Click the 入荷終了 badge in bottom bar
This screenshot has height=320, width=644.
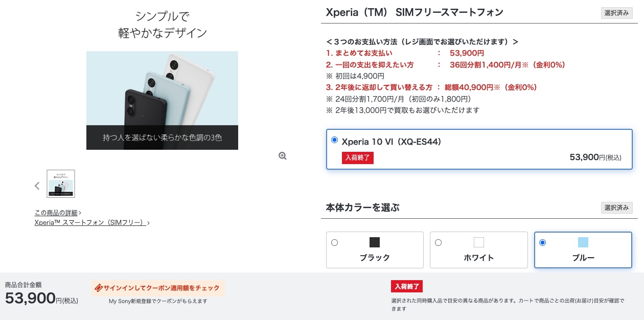pos(407,286)
